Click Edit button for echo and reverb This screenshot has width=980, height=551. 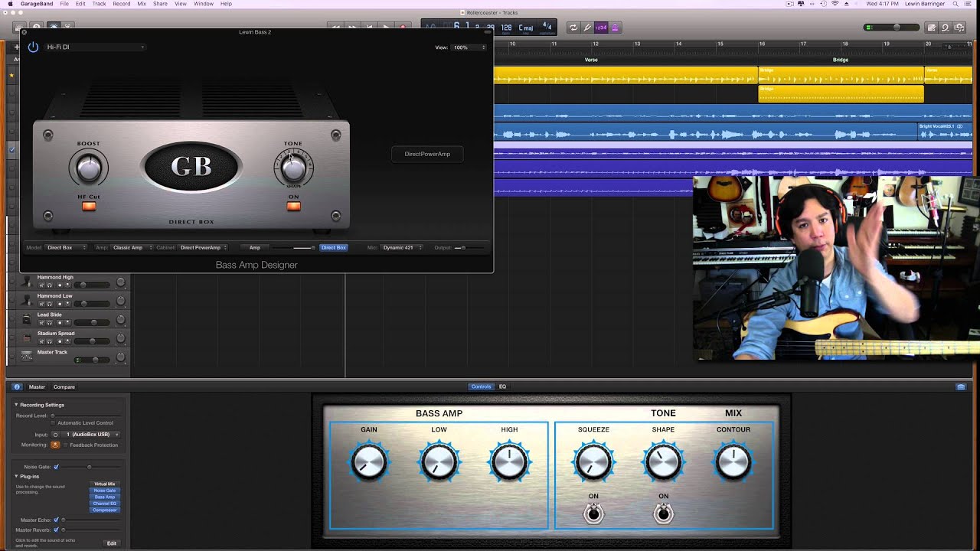[x=112, y=543]
